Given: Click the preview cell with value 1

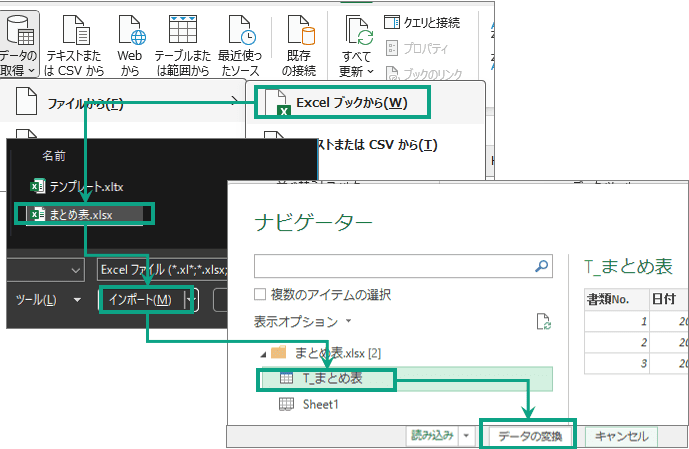Looking at the screenshot, I should click(x=616, y=321).
